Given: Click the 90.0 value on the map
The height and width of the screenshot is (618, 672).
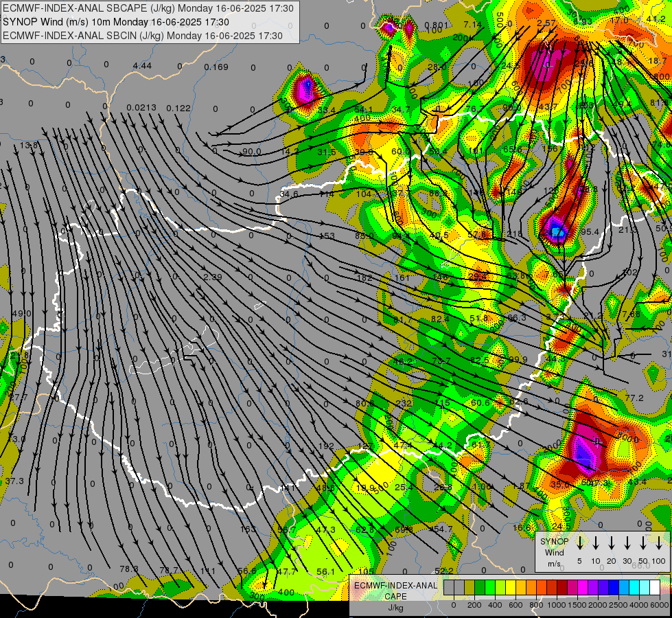Looking at the screenshot, I should 252,151.
